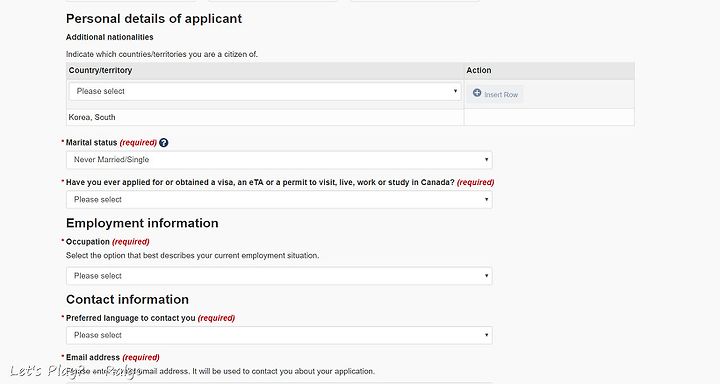Click the Insert Row button

pos(495,94)
